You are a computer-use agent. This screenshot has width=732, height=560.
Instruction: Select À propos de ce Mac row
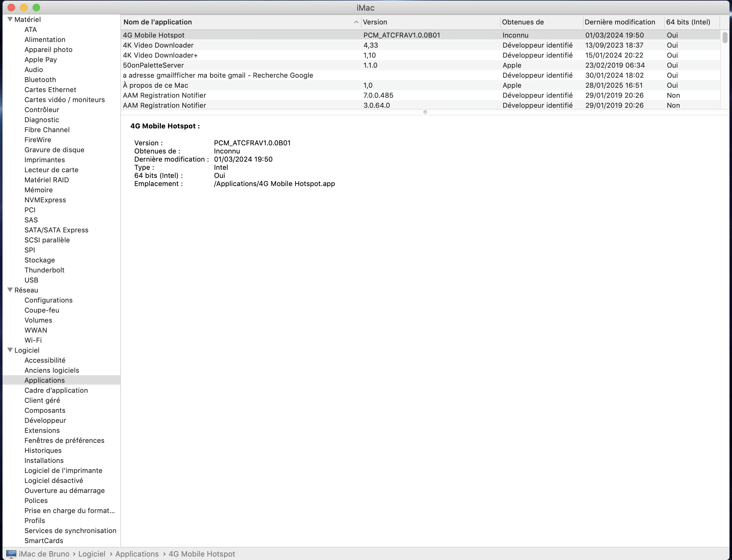[x=420, y=85]
